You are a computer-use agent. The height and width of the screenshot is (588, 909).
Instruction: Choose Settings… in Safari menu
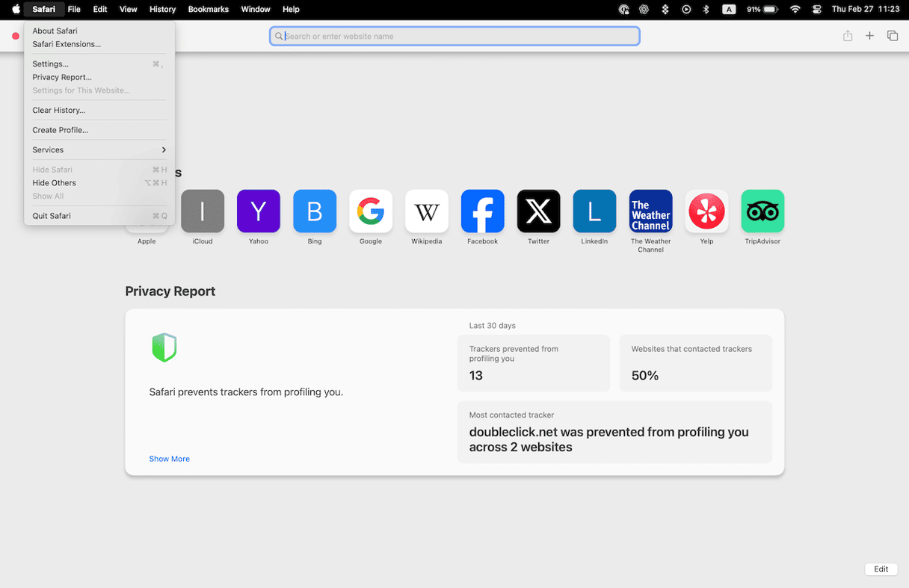[51, 64]
